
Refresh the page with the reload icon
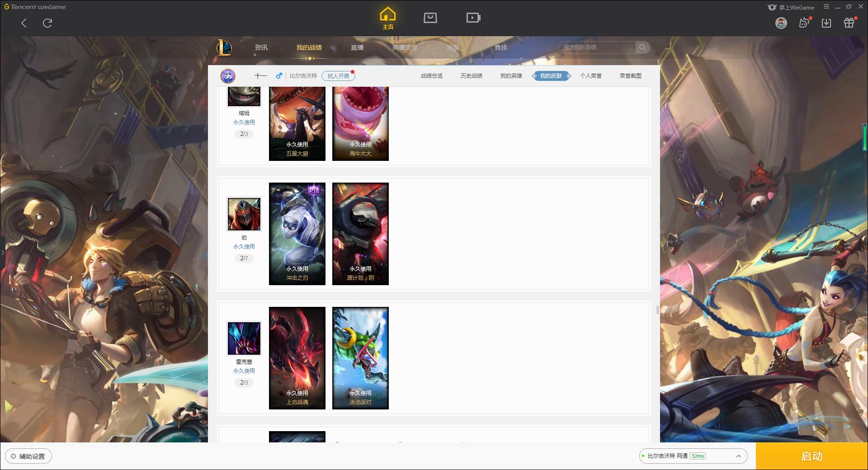coord(47,23)
